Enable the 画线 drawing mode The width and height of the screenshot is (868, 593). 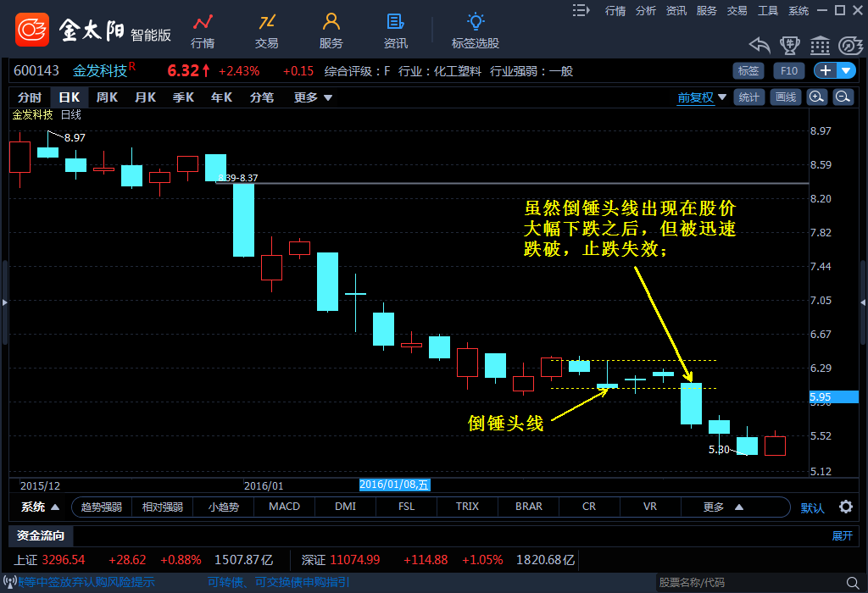786,97
